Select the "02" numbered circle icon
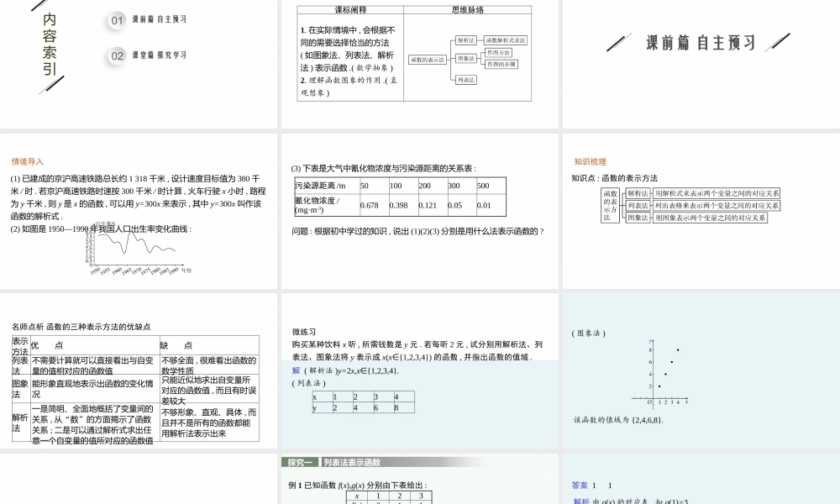This screenshot has height=504, width=840. pos(116,54)
